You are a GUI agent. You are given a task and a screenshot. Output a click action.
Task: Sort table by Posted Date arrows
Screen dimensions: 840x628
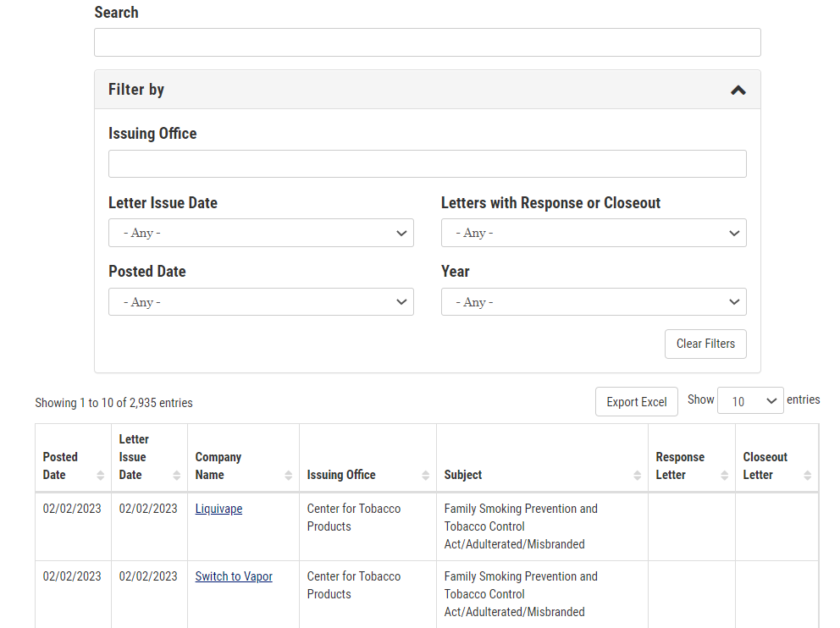coord(100,476)
